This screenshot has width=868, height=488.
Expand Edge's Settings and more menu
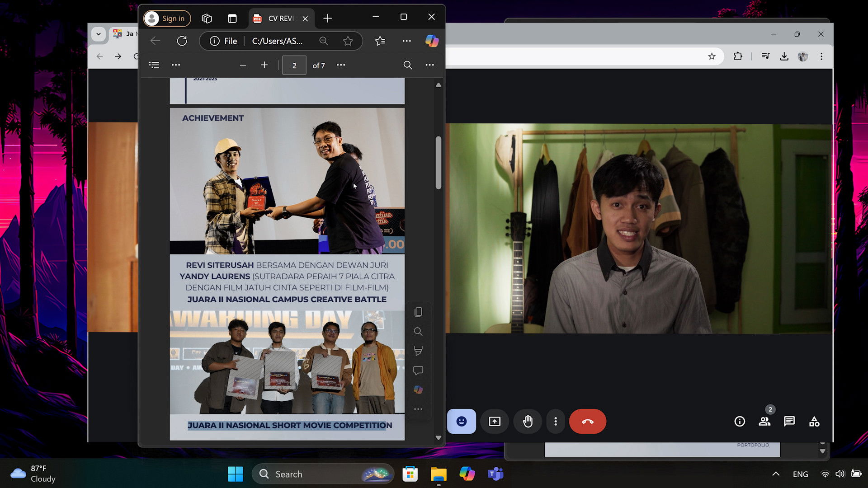point(406,41)
